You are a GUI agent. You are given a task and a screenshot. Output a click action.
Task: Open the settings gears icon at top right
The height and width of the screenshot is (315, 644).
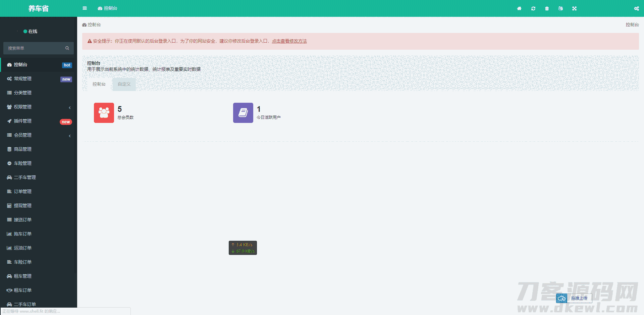click(637, 8)
